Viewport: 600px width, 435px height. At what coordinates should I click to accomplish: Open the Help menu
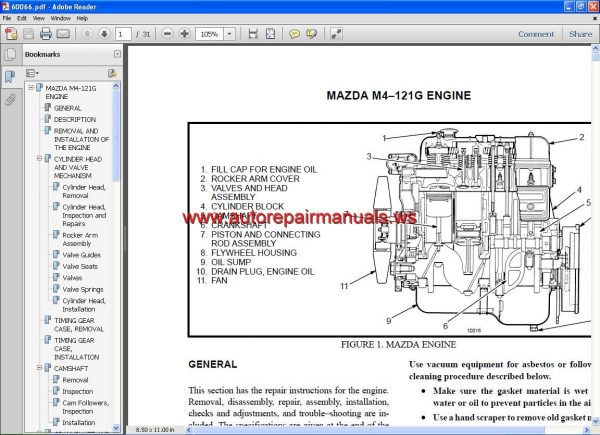click(82, 18)
